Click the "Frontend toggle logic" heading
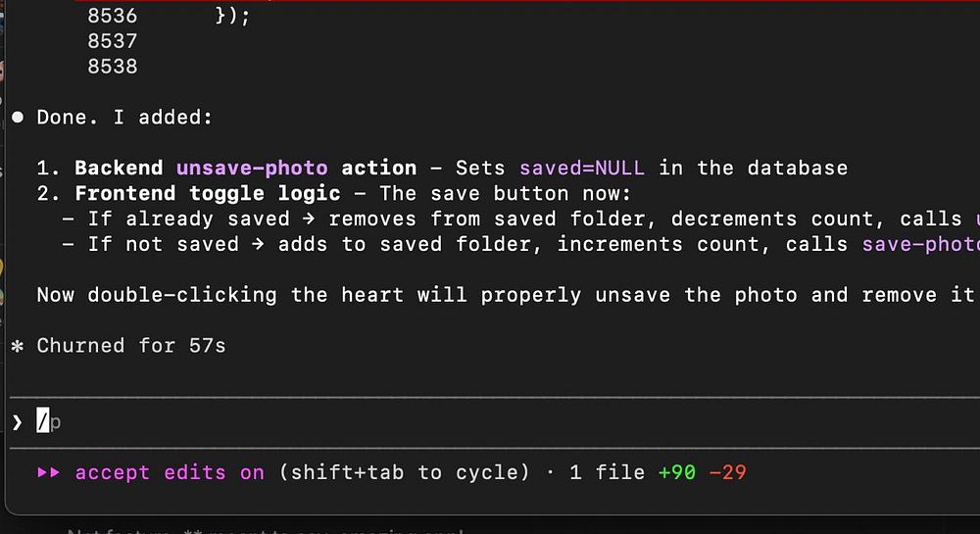This screenshot has width=980, height=534. coord(208,193)
